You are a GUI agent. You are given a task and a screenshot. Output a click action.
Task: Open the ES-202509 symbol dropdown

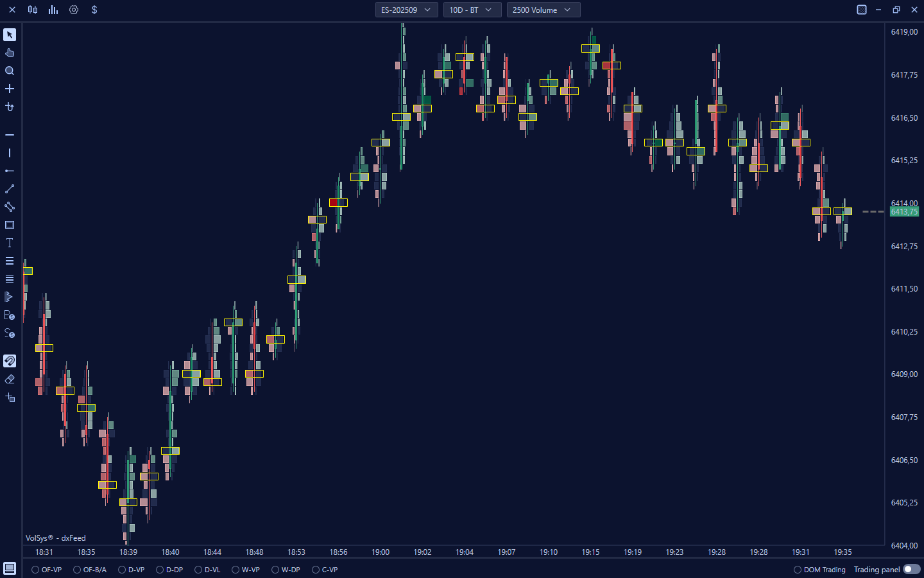[x=406, y=10]
